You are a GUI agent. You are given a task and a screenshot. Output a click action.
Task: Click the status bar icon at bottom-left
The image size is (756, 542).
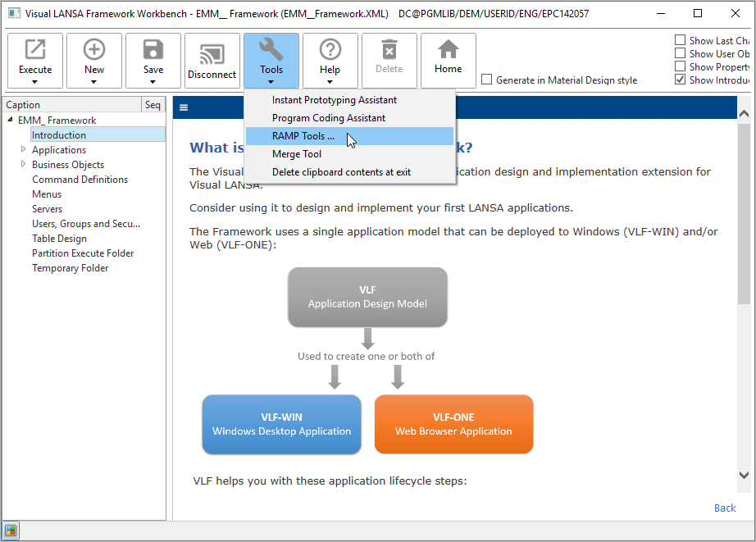coord(11,531)
